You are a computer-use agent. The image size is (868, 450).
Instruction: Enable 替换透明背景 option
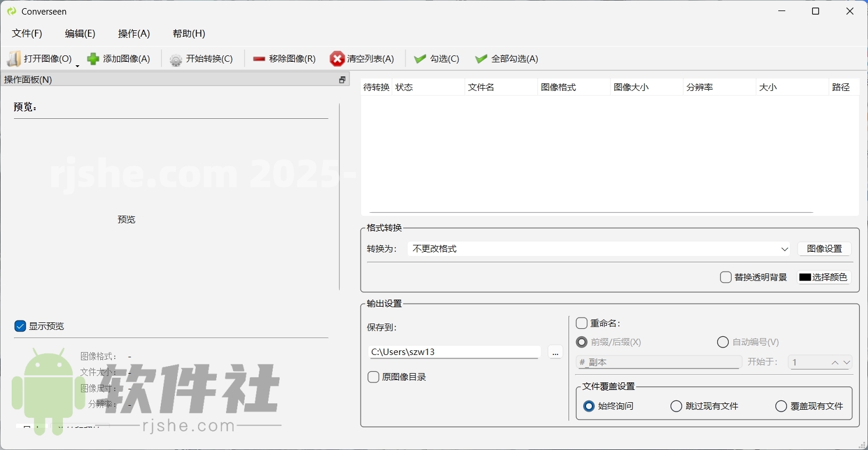click(725, 277)
